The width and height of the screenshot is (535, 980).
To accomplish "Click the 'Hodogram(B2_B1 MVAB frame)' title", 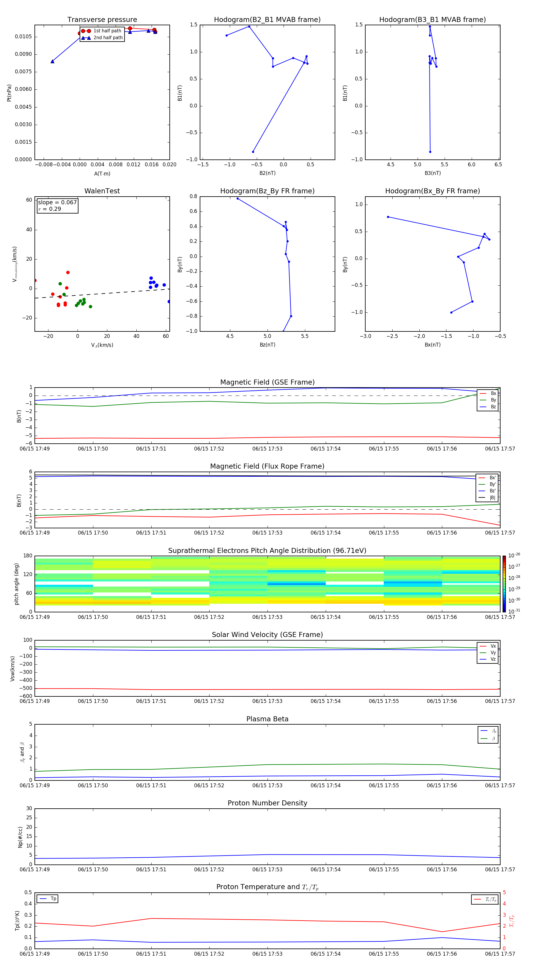I will (267, 20).
